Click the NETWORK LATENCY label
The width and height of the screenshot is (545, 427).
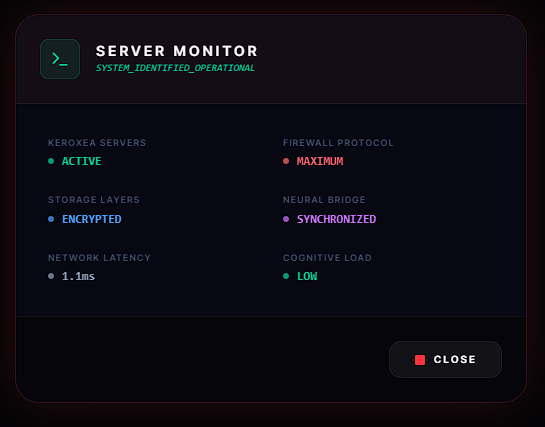point(99,258)
